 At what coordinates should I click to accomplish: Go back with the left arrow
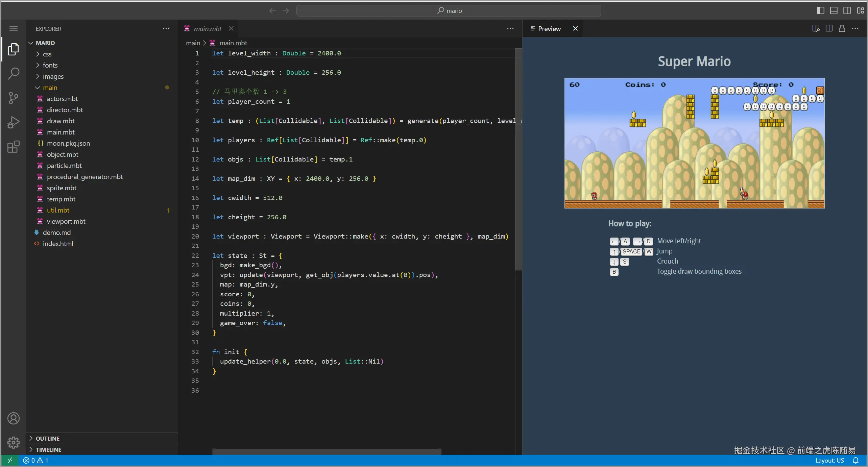click(x=272, y=11)
